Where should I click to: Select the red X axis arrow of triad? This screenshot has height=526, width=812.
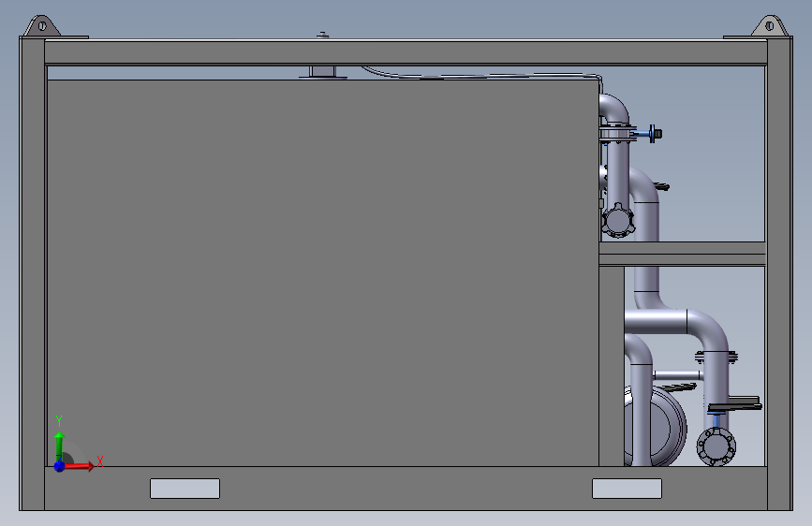pos(80,466)
